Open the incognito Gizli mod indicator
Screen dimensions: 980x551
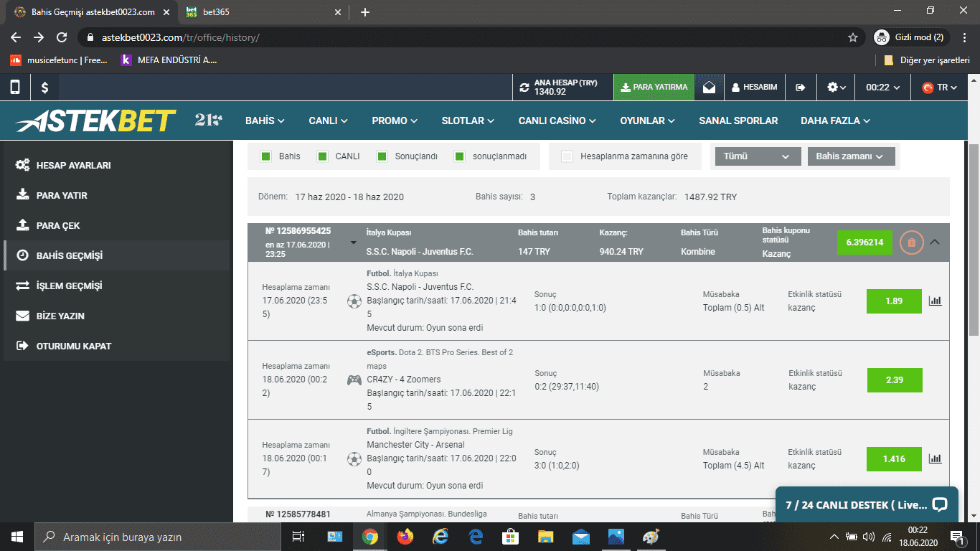912,37
